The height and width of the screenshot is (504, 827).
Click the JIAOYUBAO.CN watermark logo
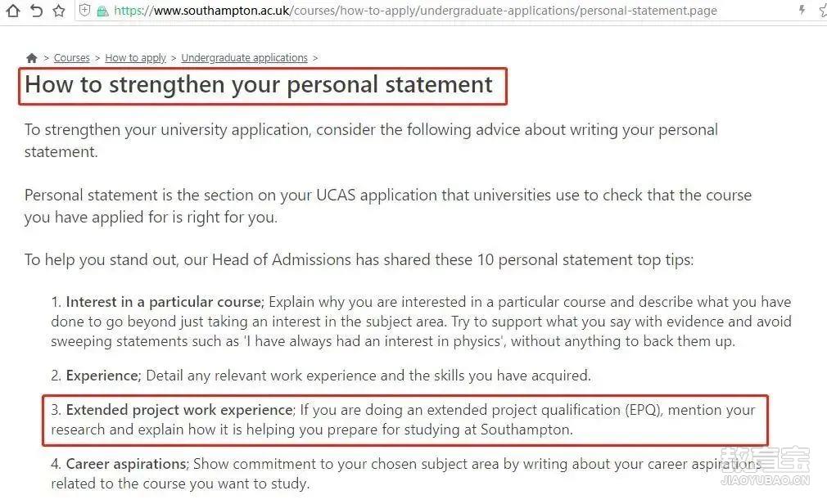point(765,466)
